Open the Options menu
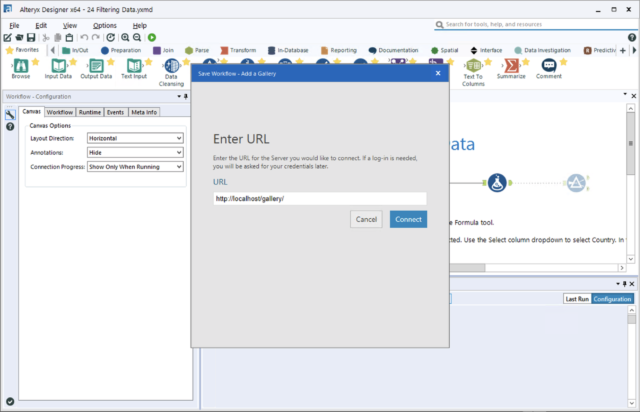Screen dimensions: 640x412 (x=104, y=25)
